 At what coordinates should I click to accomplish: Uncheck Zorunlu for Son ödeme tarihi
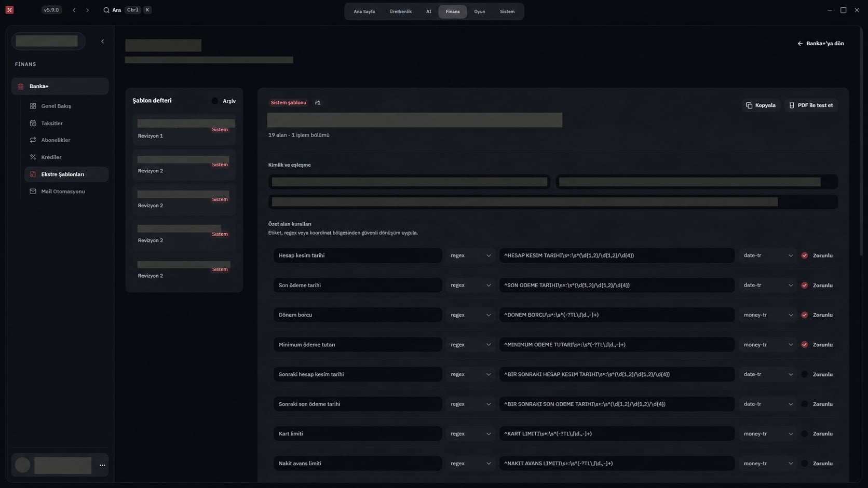[804, 285]
